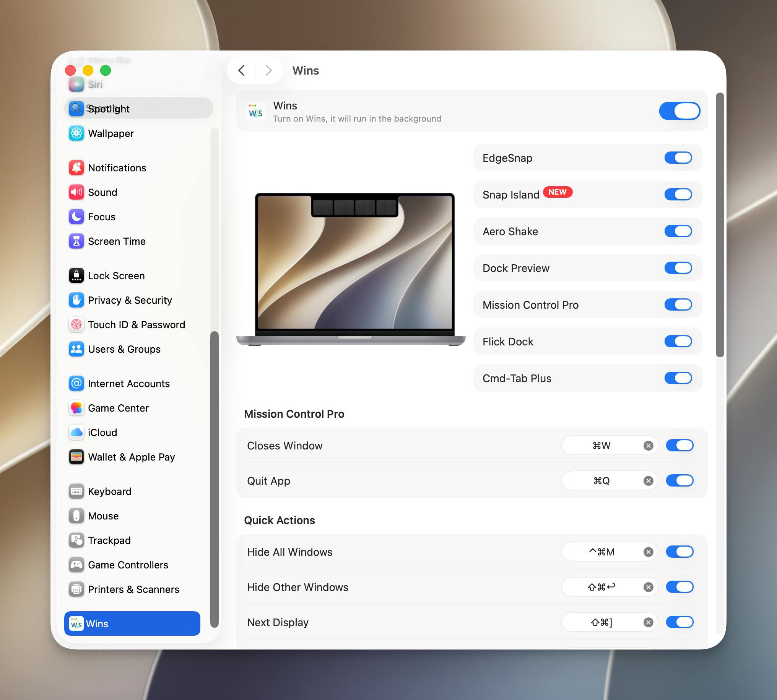This screenshot has width=777, height=700.
Task: Click the "Mission Control Pro" section heading
Action: (294, 414)
